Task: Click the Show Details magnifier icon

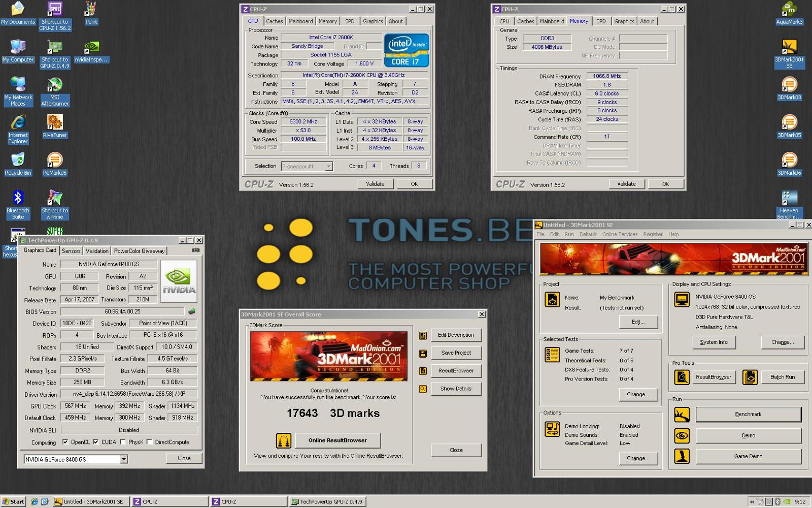Action: (423, 389)
